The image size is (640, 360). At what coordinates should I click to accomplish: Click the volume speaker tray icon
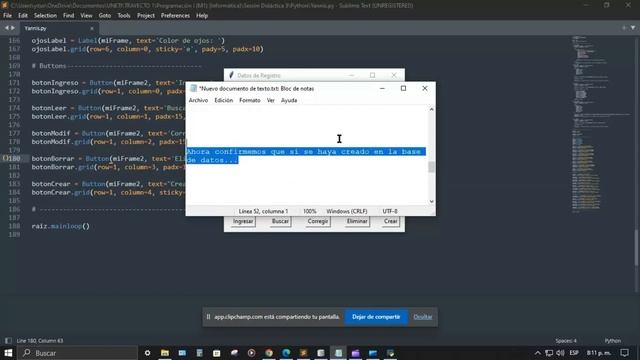560,353
